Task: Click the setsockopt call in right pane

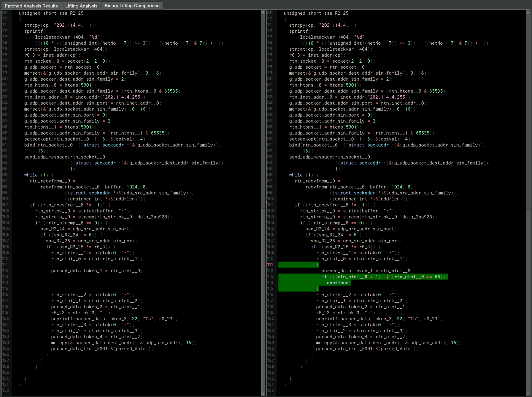Action: pyautogui.click(x=302, y=139)
